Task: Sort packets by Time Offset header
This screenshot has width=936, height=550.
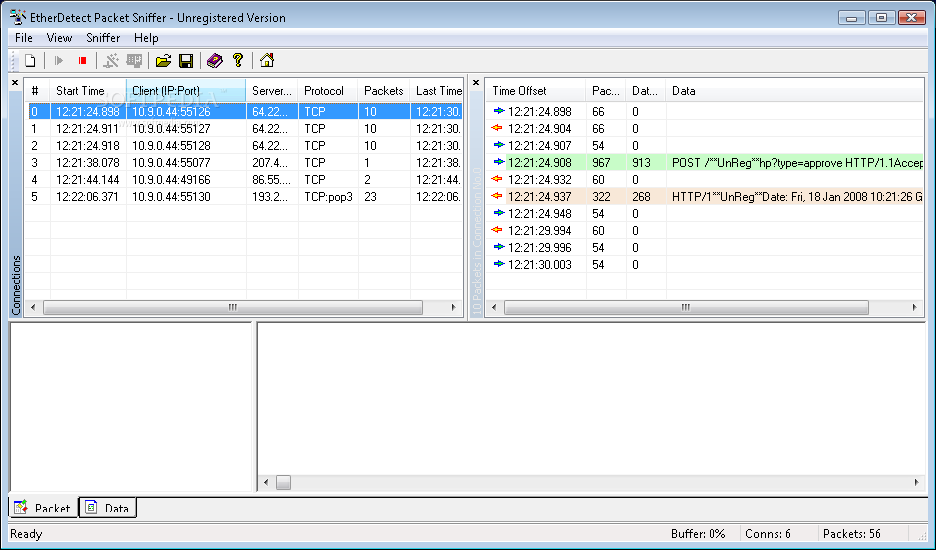Action: coord(535,91)
